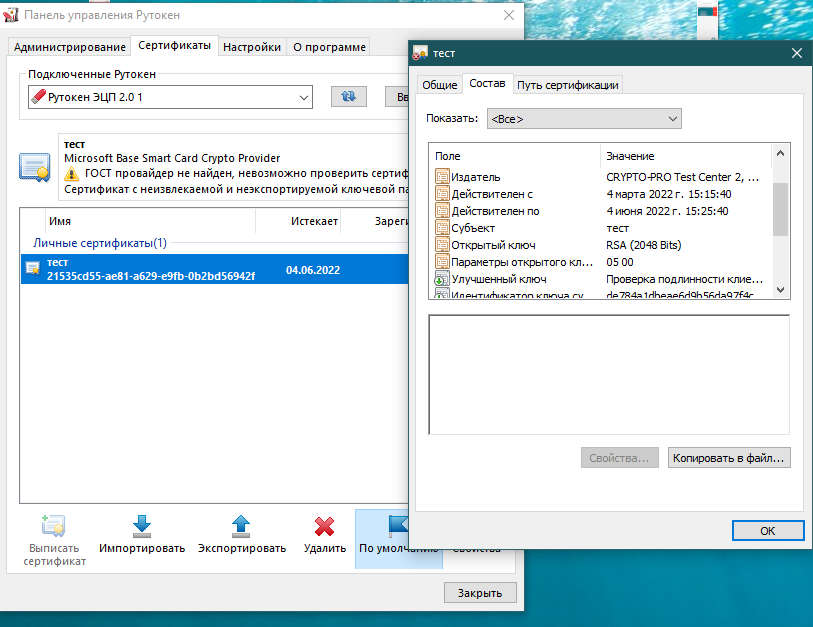Viewport: 813px width, 627px height.
Task: Click the Личные сертификаты(1) group header
Action: click(100, 243)
